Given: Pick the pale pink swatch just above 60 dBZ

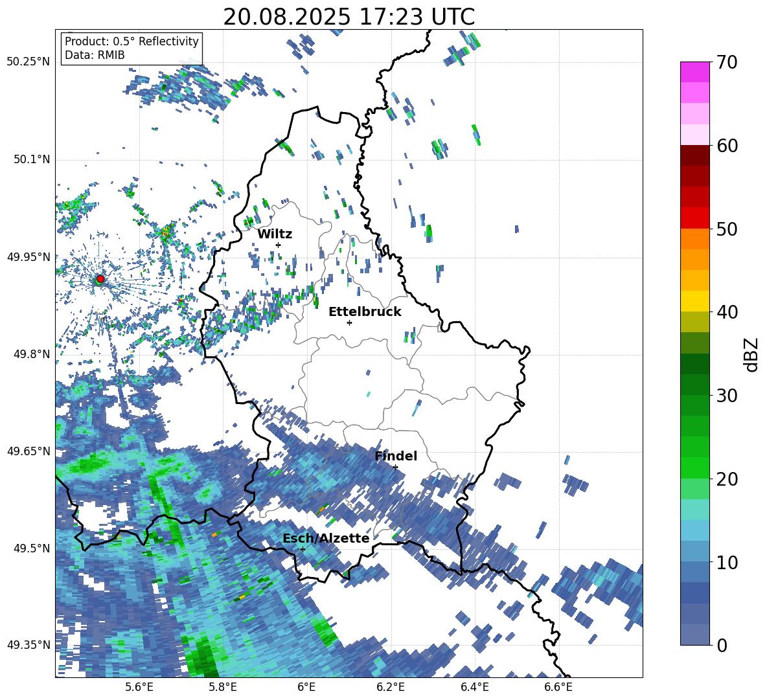Looking at the screenshot, I should pyautogui.click(x=694, y=135).
